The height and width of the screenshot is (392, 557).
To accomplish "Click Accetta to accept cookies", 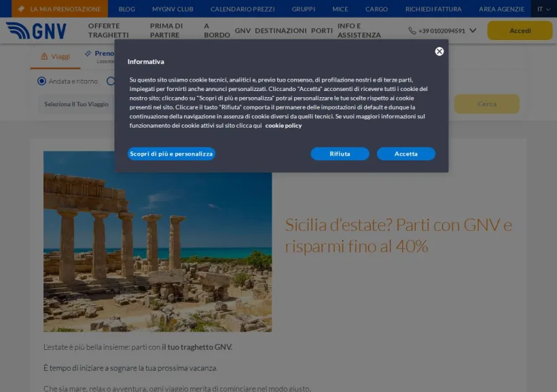I will pyautogui.click(x=406, y=154).
